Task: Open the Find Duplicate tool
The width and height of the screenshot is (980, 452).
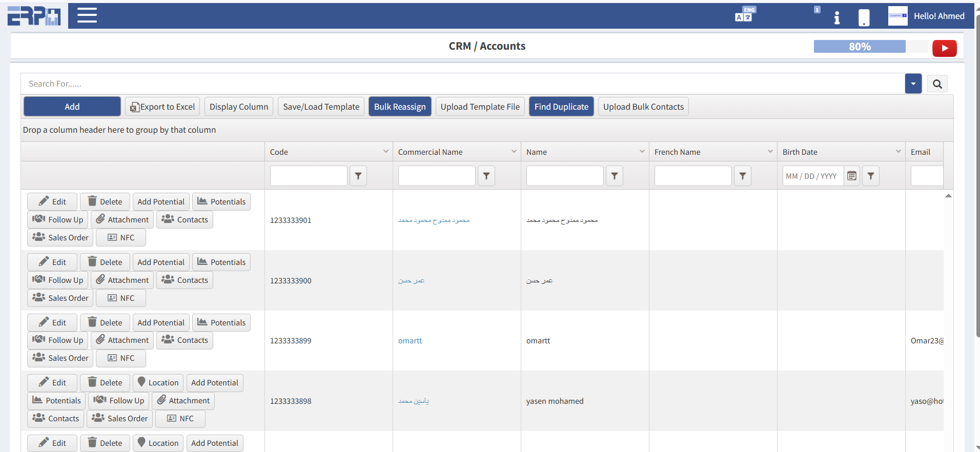Action: pyautogui.click(x=561, y=107)
